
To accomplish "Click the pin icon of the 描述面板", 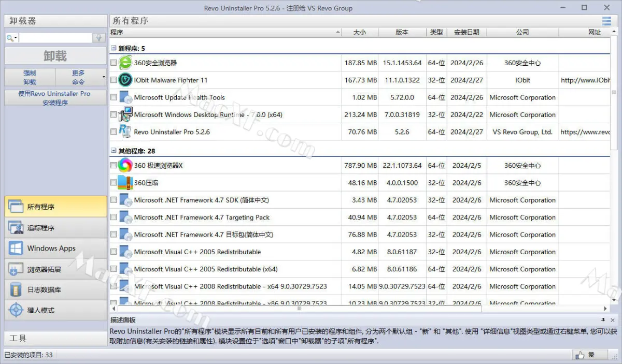I will pos(603,320).
